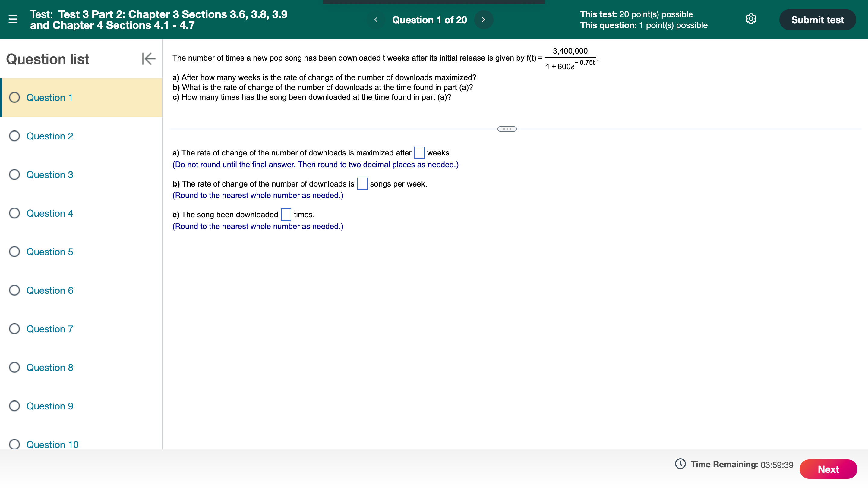Viewport: 868px width, 489px height.
Task: Expand question details via ellipsis button
Action: [x=507, y=129]
